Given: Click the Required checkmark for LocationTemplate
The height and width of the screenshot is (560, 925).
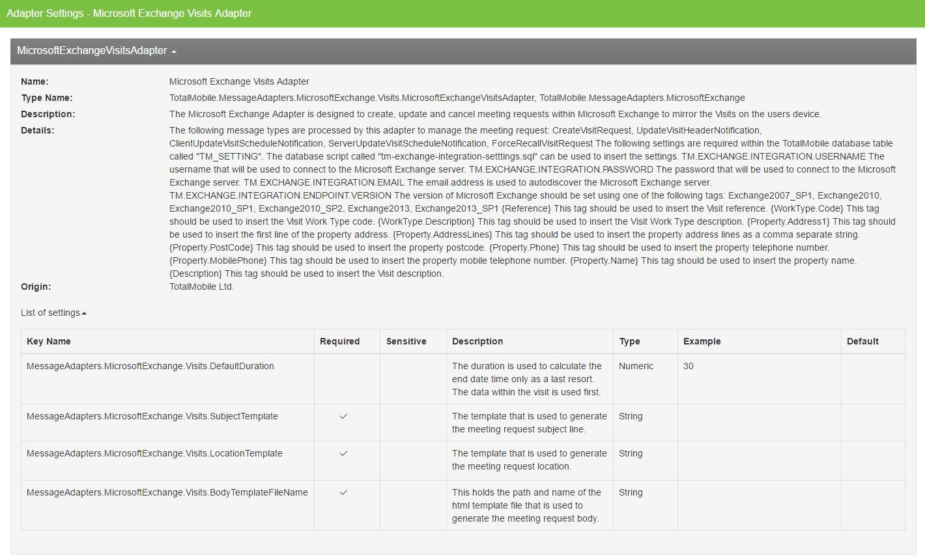Looking at the screenshot, I should pos(343,453).
